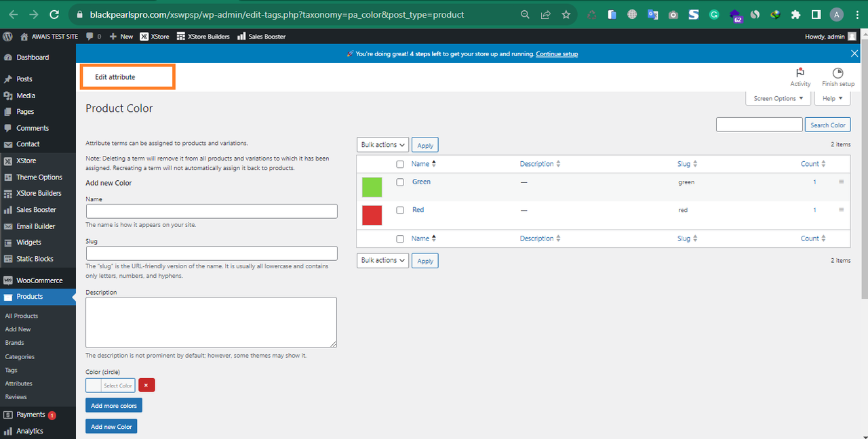
Task: Open the bottom Bulk actions dropdown
Action: pos(382,260)
